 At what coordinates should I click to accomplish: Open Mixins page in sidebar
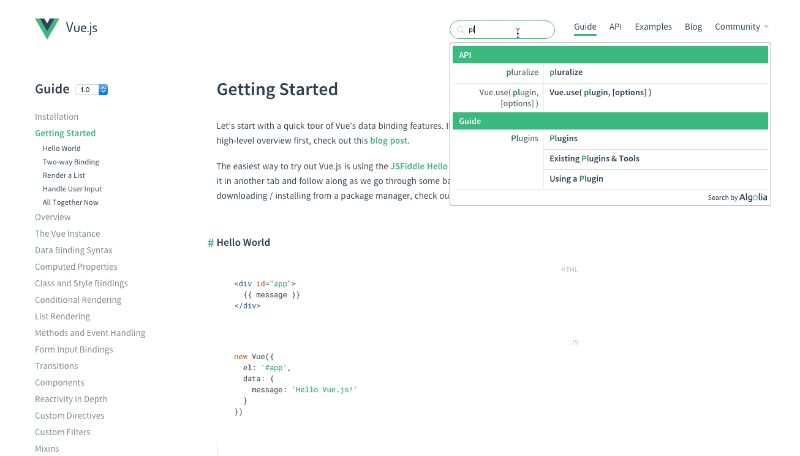point(47,449)
